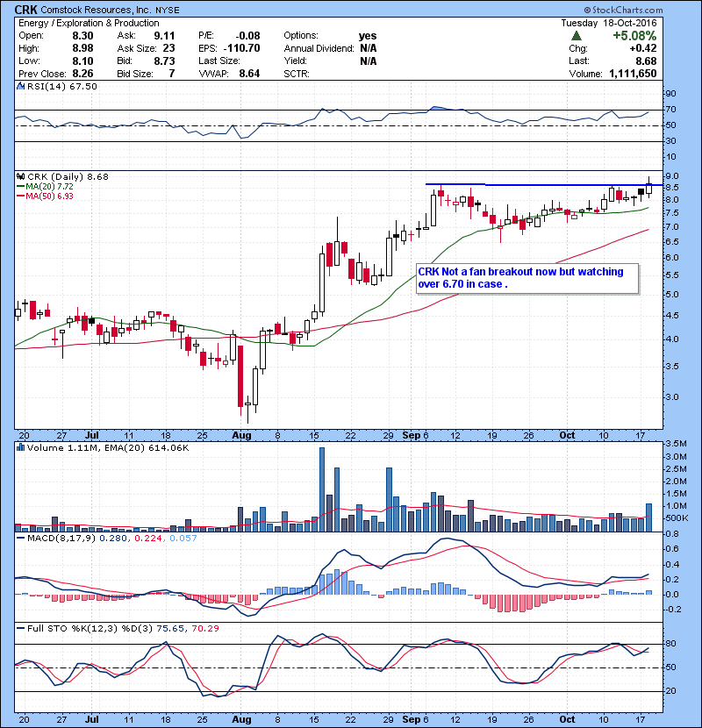
Task: Click the Bid 8.73 value
Action: 164,61
